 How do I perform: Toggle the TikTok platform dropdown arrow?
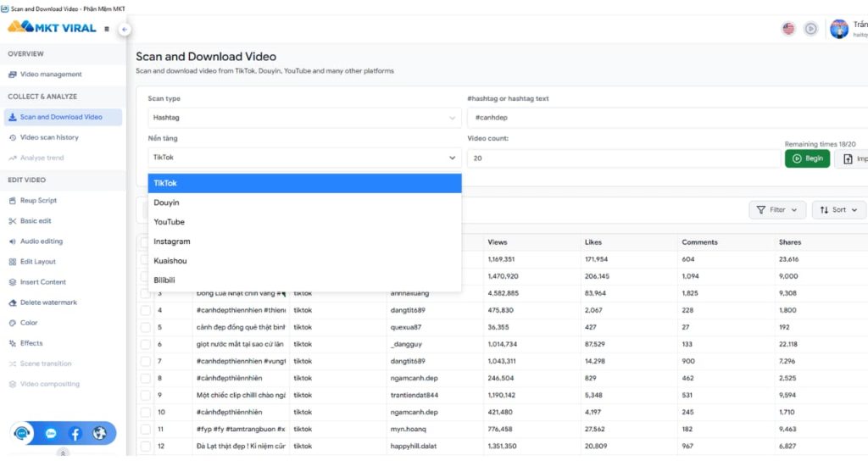[x=453, y=158]
